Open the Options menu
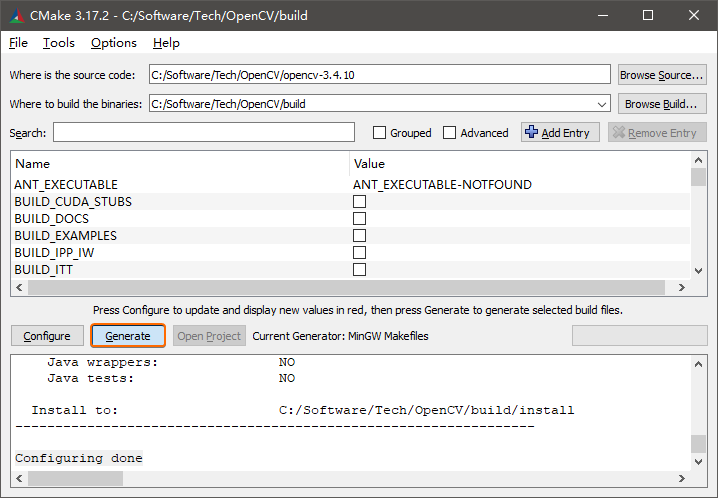Image resolution: width=718 pixels, height=498 pixels. (x=114, y=43)
